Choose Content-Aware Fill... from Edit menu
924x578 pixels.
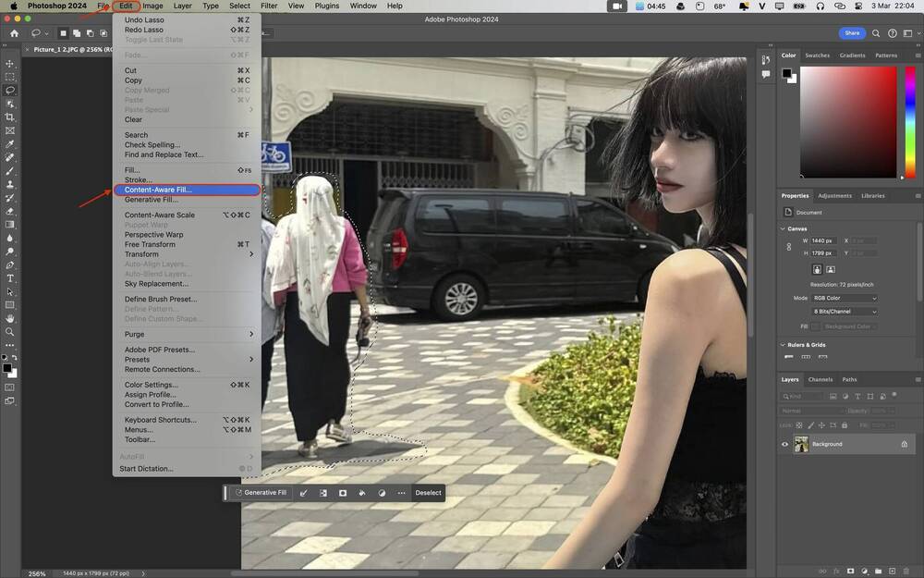pos(187,190)
